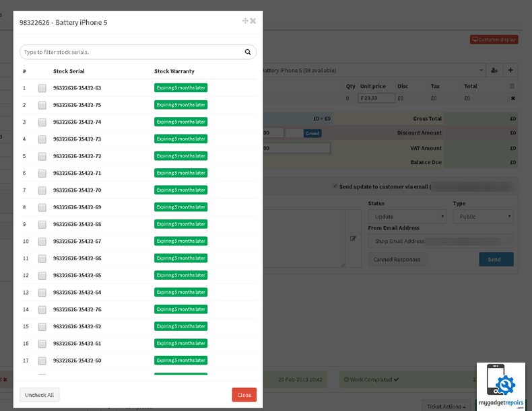Open the Status dropdown showing Update

[x=407, y=217]
